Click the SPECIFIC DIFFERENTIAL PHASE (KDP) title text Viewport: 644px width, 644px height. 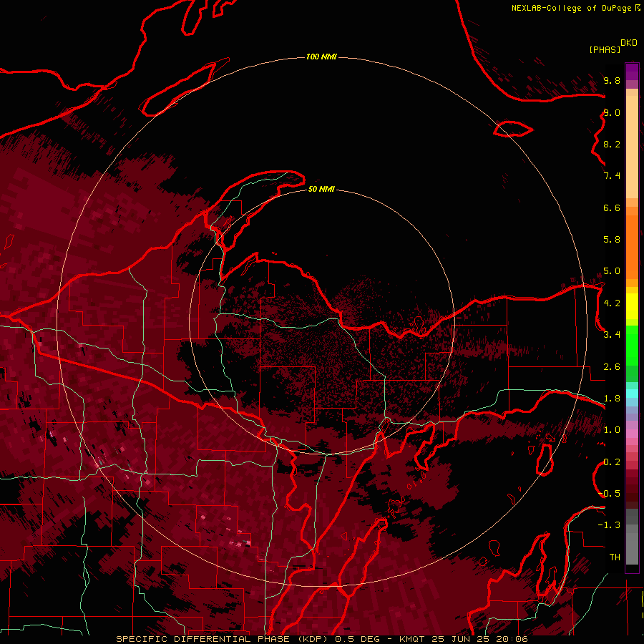tap(224, 639)
